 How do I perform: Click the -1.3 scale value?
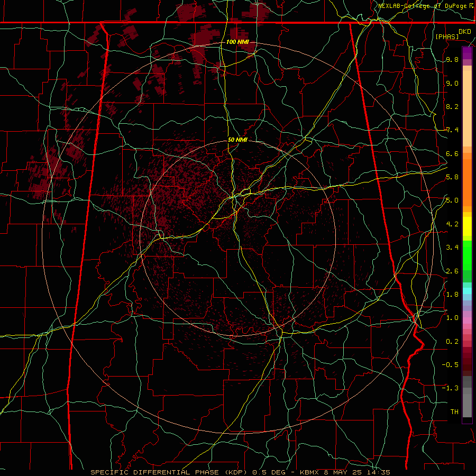point(450,388)
